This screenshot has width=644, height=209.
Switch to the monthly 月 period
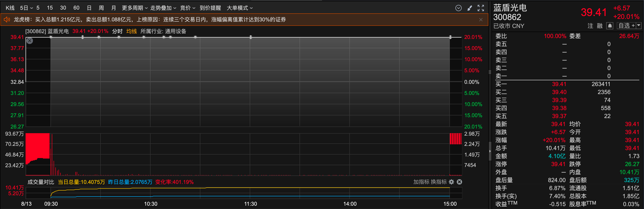[x=113, y=8]
